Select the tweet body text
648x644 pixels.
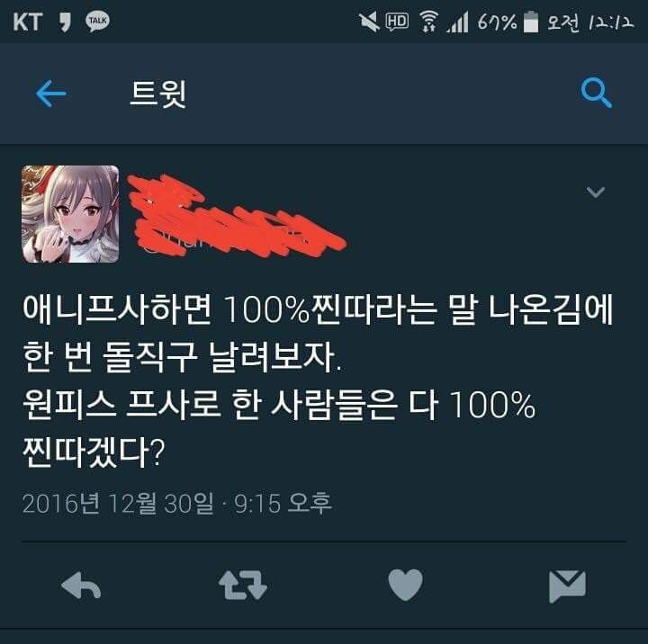pos(318,380)
